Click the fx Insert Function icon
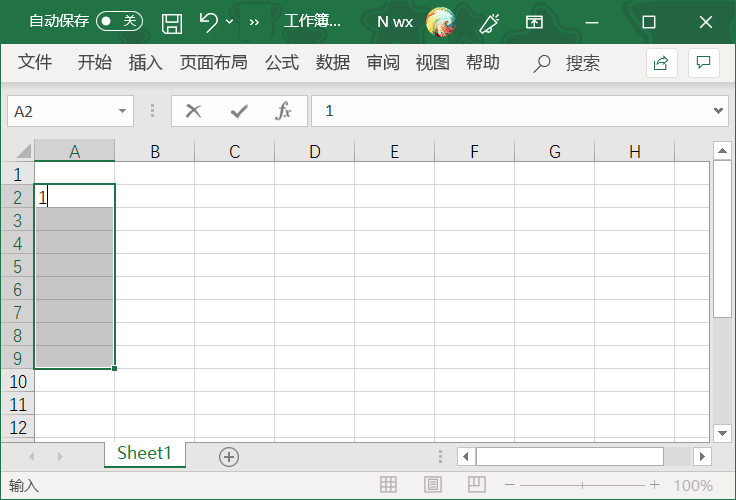This screenshot has width=736, height=500. (x=283, y=111)
